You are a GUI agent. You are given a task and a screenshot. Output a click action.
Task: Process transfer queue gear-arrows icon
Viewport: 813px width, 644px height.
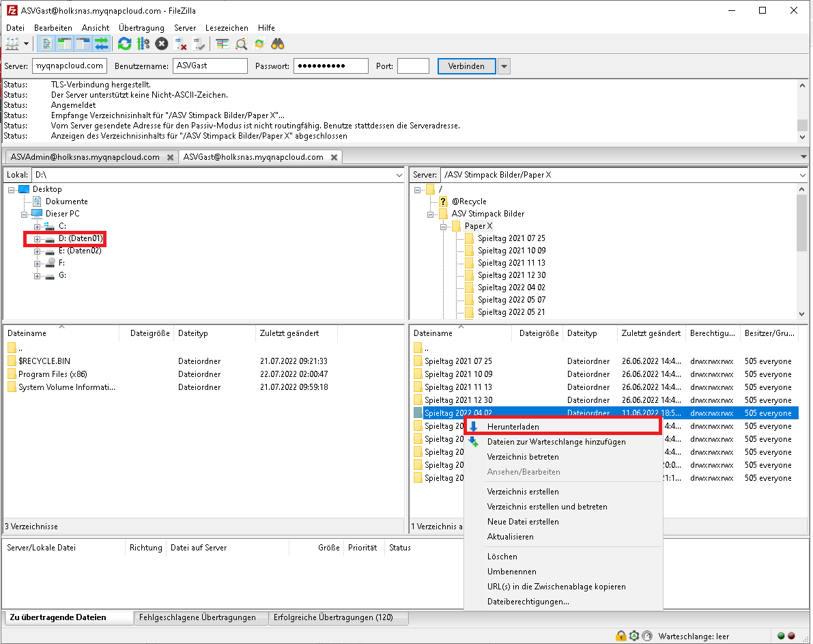tap(143, 44)
